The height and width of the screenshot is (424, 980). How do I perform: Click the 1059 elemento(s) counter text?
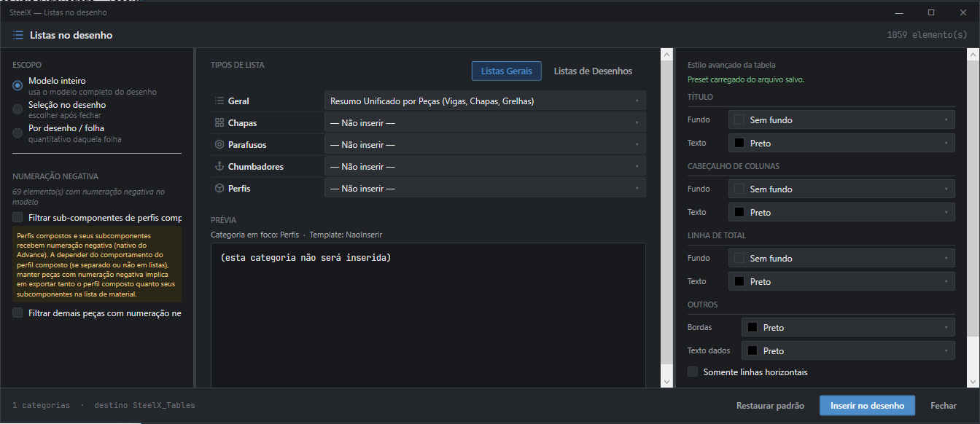click(x=927, y=35)
